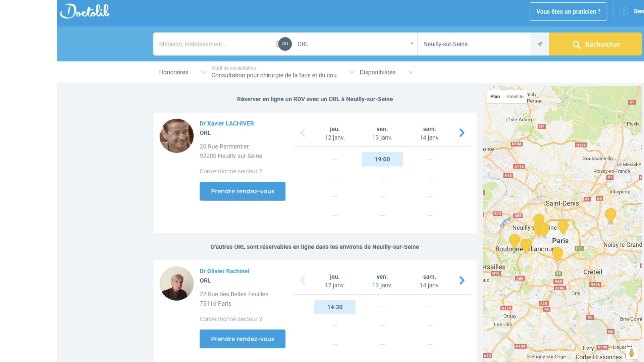Click the OU circle separator badge

285,44
